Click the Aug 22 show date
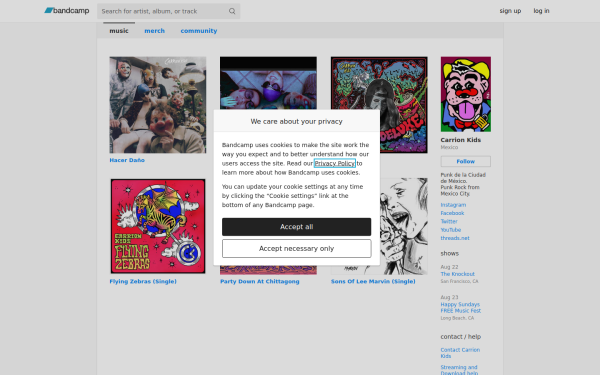This screenshot has height=375, width=600. 449,267
